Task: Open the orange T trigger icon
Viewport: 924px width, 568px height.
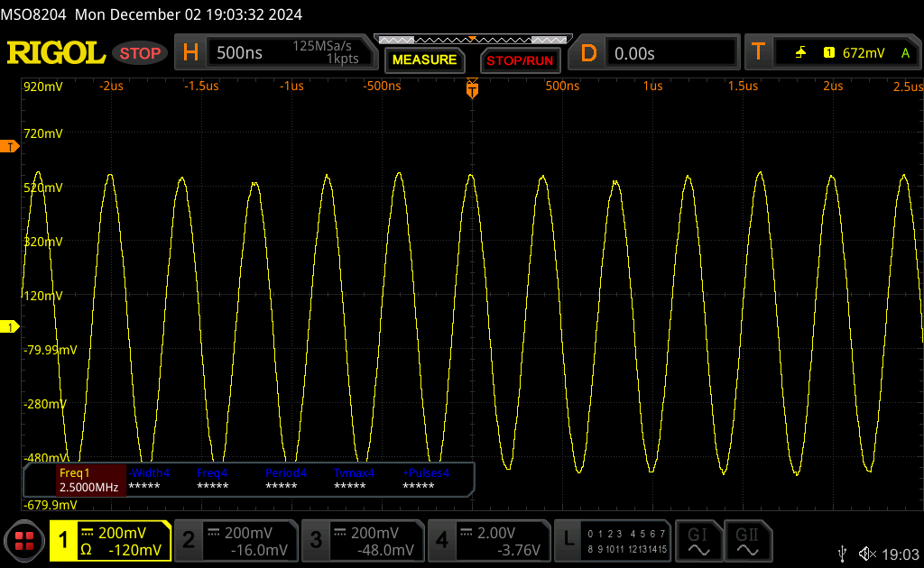Action: click(758, 51)
